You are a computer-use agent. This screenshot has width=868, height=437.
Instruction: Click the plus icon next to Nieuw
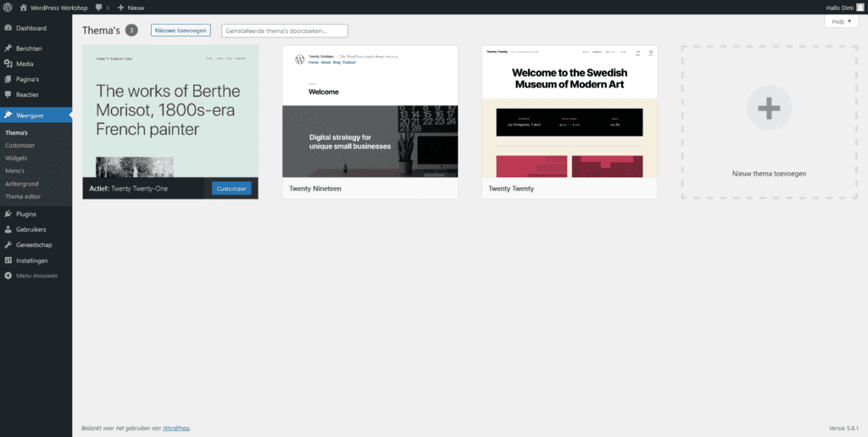(x=120, y=8)
